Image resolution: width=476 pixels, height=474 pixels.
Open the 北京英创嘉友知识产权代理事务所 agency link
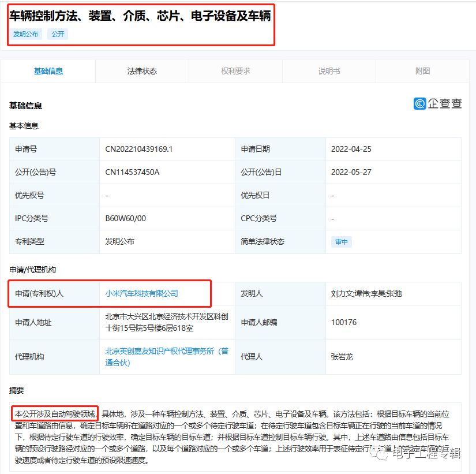tap(167, 357)
